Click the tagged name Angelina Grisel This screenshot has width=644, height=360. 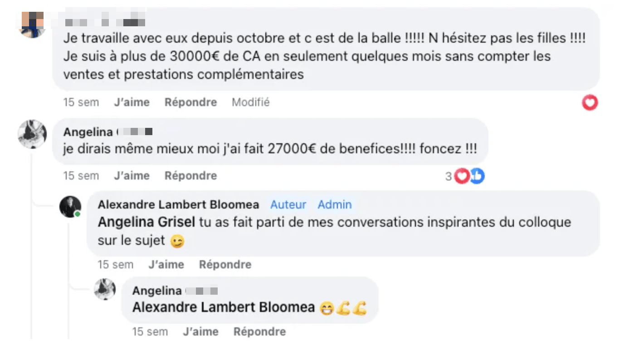(146, 223)
